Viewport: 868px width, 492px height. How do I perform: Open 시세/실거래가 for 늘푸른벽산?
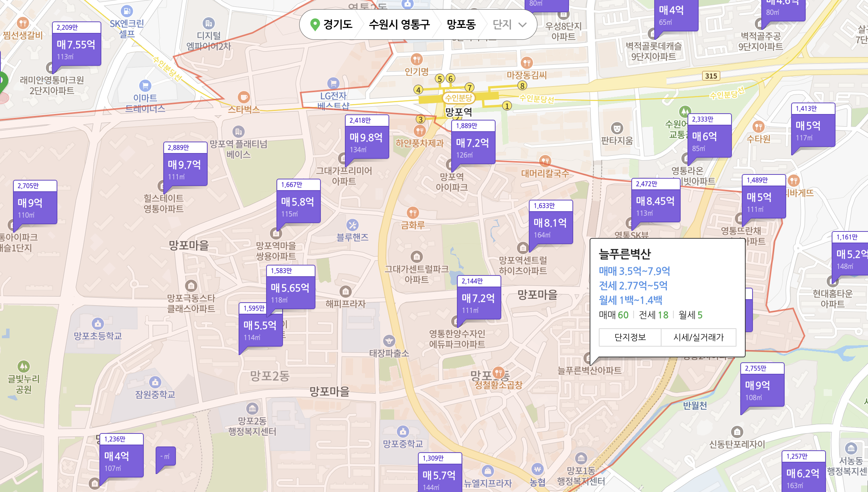tap(698, 337)
